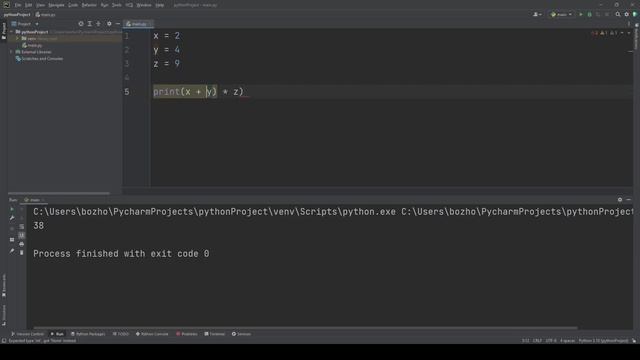Expand External Libraries node

pyautogui.click(x=11, y=52)
